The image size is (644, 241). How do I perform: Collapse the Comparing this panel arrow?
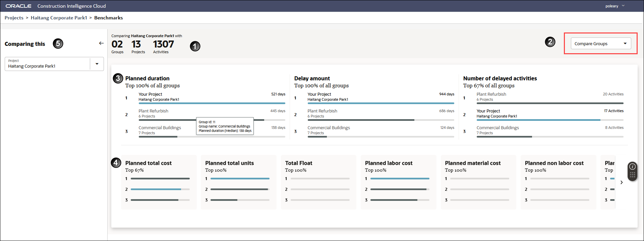(x=101, y=43)
